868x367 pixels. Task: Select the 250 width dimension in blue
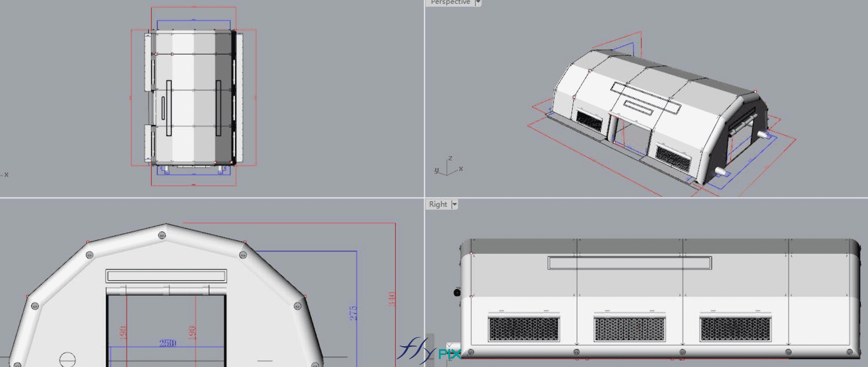168,342
